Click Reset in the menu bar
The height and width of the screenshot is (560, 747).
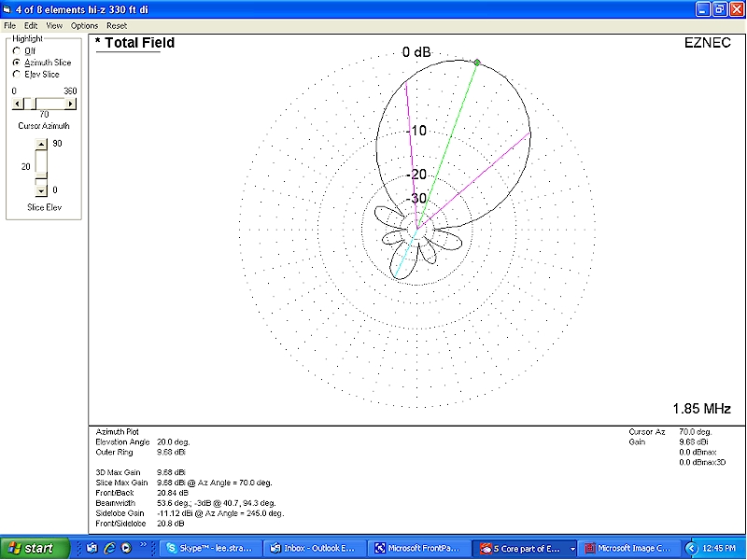117,25
